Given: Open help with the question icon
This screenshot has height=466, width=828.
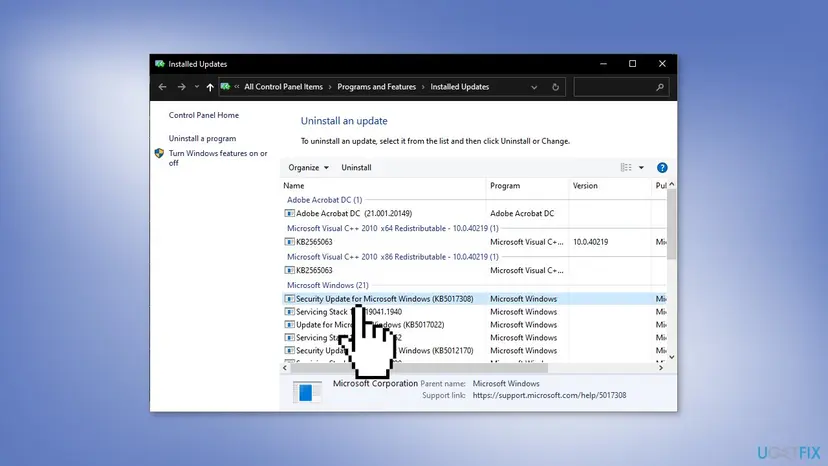Looking at the screenshot, I should coord(662,167).
